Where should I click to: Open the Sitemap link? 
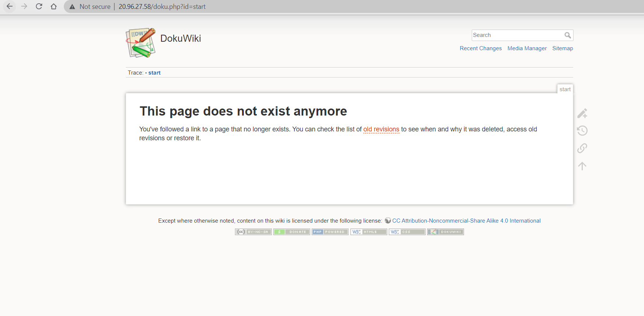click(x=562, y=48)
